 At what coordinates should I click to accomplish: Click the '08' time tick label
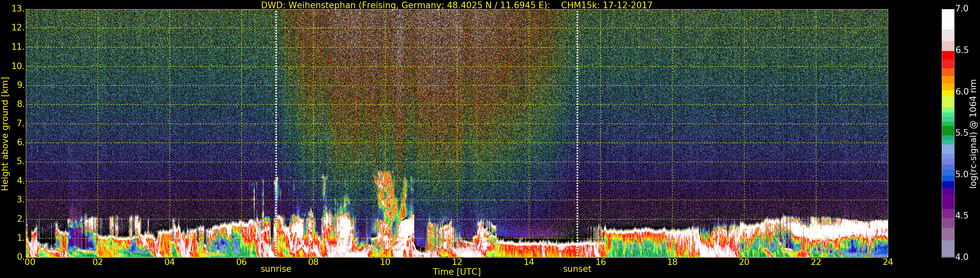coord(313,262)
